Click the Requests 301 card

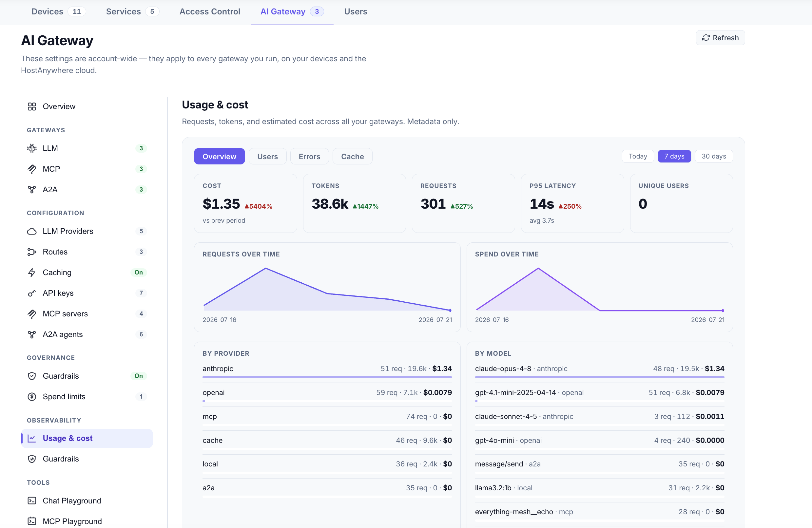pyautogui.click(x=463, y=203)
